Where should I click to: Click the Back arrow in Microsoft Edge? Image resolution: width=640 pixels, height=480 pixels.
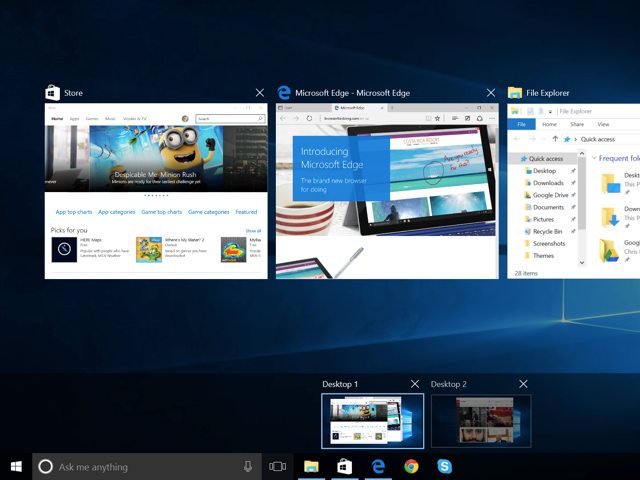click(283, 118)
